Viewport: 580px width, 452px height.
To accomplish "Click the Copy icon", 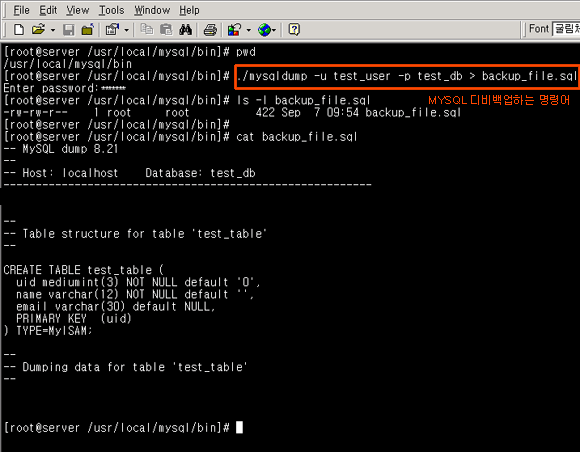I will [x=147, y=30].
